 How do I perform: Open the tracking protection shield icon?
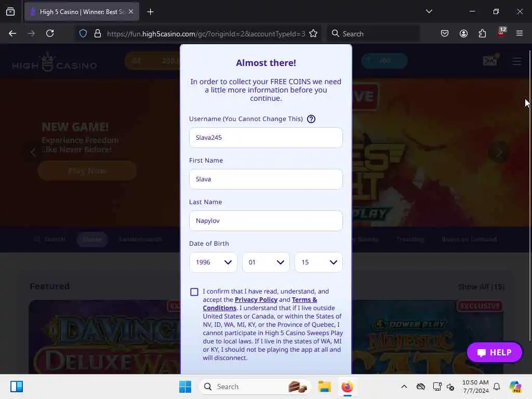click(x=83, y=33)
